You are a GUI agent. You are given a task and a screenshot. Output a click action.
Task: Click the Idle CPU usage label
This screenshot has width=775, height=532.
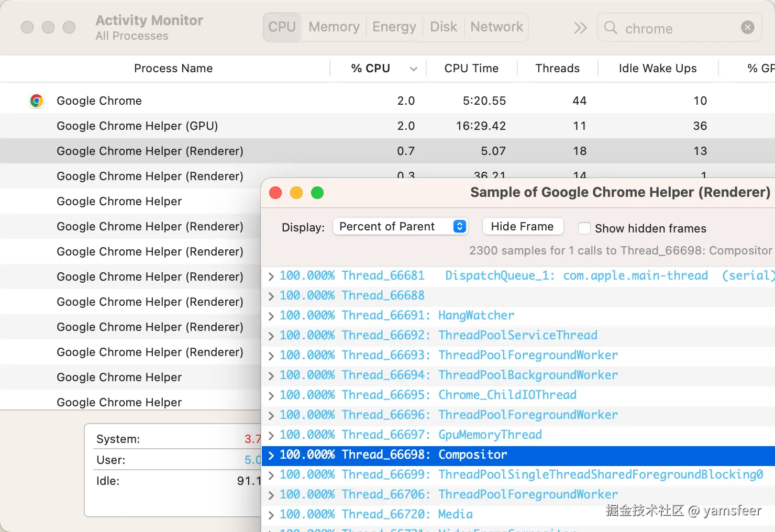coord(108,481)
